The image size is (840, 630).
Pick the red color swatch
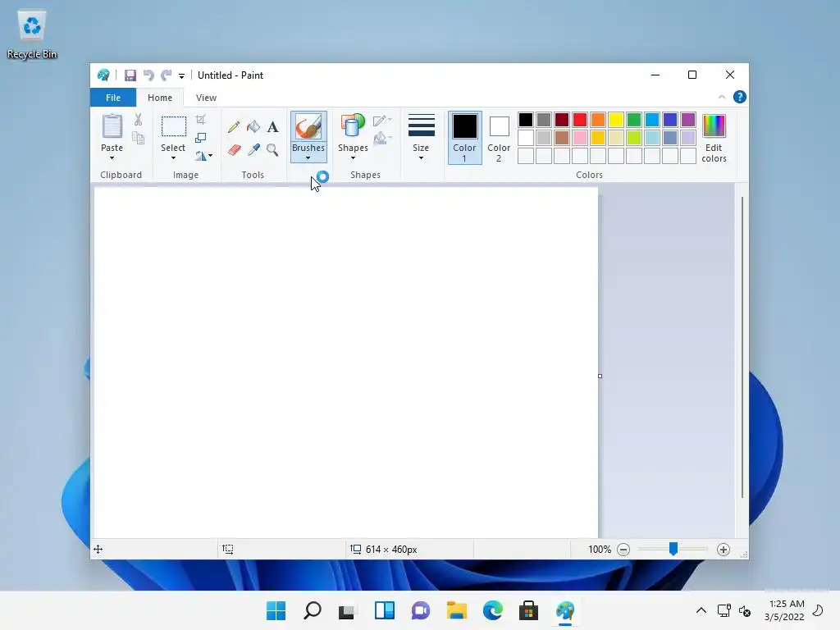[x=580, y=120]
